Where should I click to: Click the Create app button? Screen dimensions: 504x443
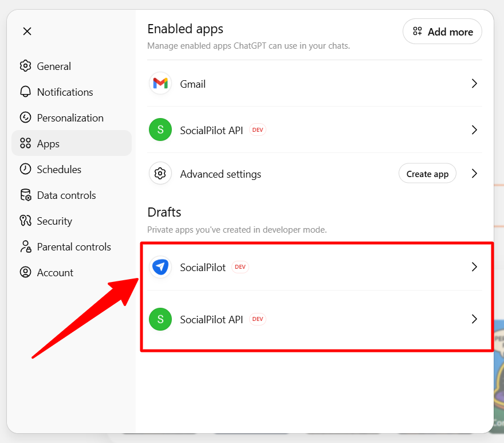point(427,174)
